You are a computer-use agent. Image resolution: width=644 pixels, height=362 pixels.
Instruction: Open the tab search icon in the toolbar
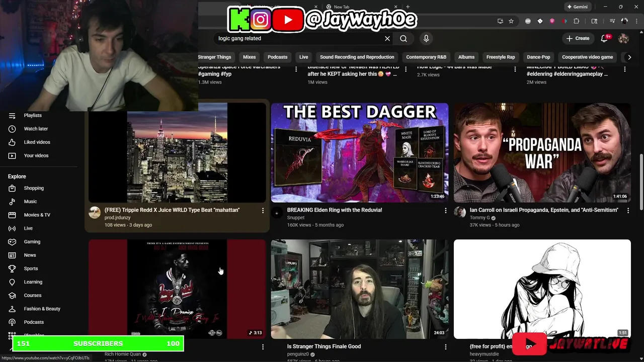point(594,21)
